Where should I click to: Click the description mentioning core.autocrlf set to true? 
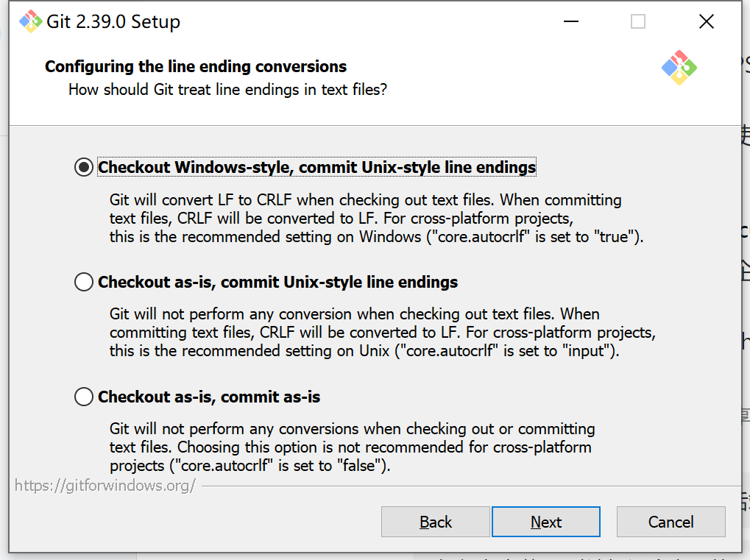[x=375, y=219]
